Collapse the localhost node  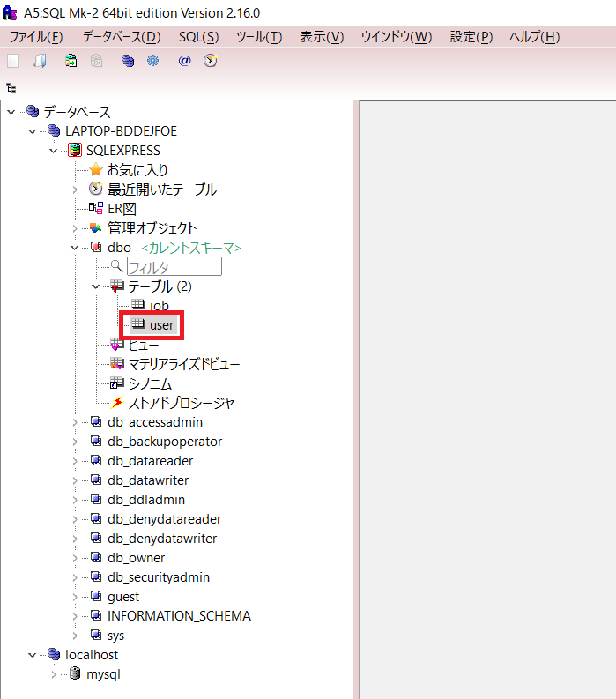(32, 655)
